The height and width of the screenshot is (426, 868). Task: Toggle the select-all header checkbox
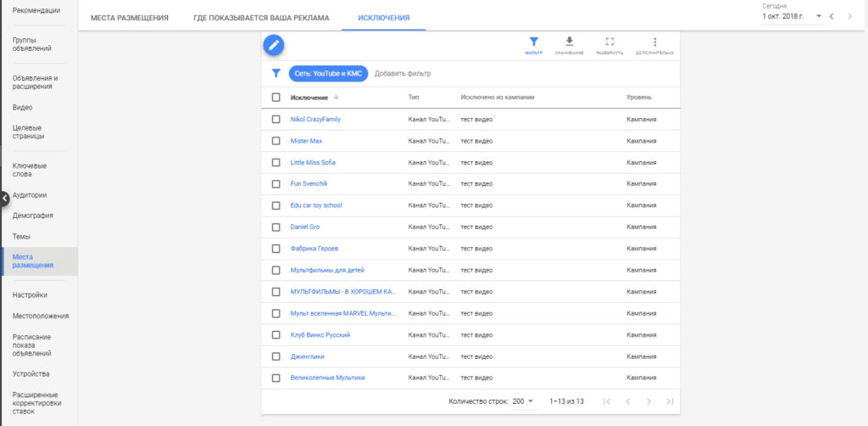coord(275,98)
